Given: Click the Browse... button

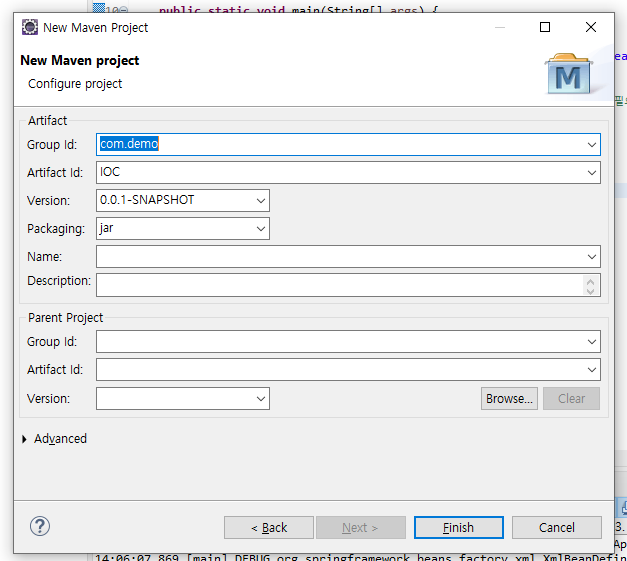Looking at the screenshot, I should pyautogui.click(x=509, y=398).
